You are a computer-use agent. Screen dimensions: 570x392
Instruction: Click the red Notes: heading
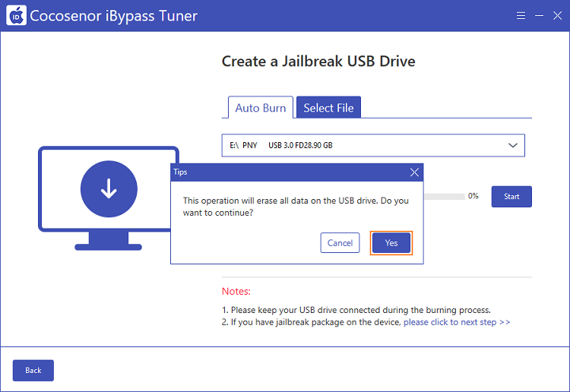point(236,292)
